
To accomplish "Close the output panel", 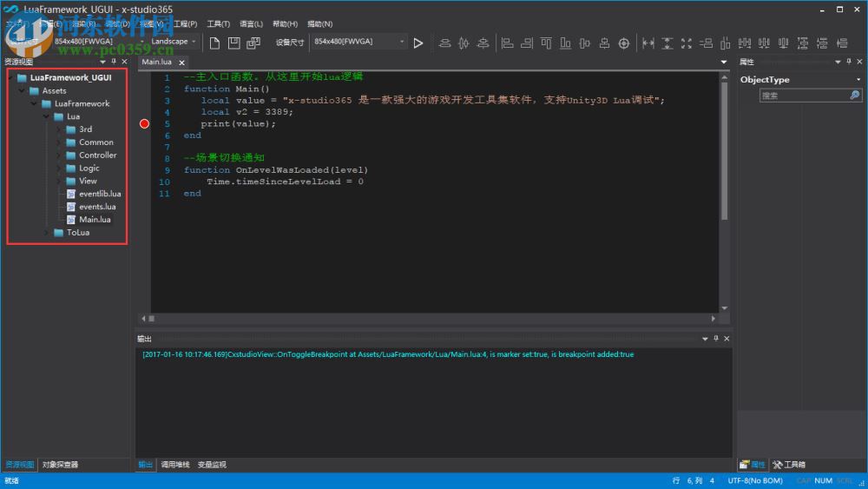I will (x=727, y=339).
